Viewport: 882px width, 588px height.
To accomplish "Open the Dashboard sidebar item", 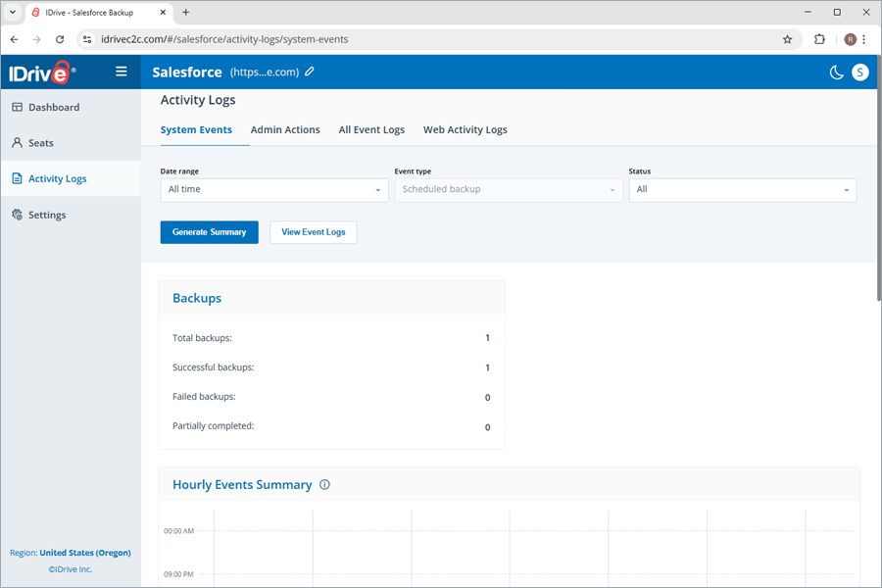I will click(54, 108).
